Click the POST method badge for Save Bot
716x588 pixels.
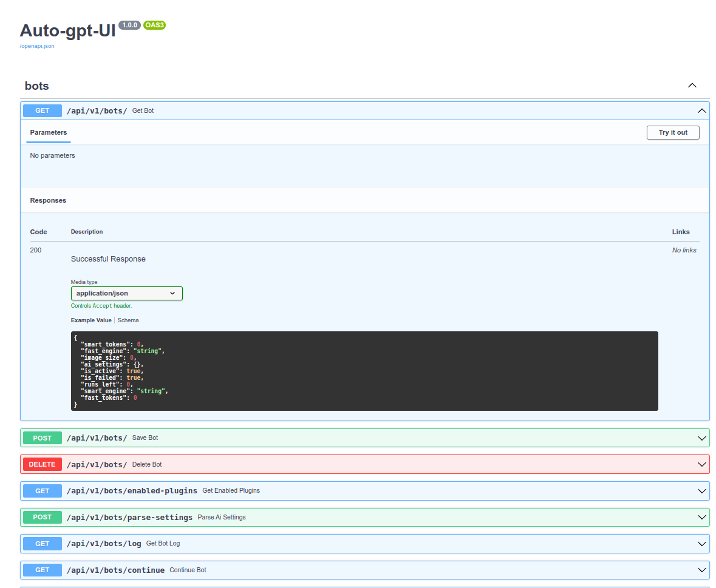(43, 438)
